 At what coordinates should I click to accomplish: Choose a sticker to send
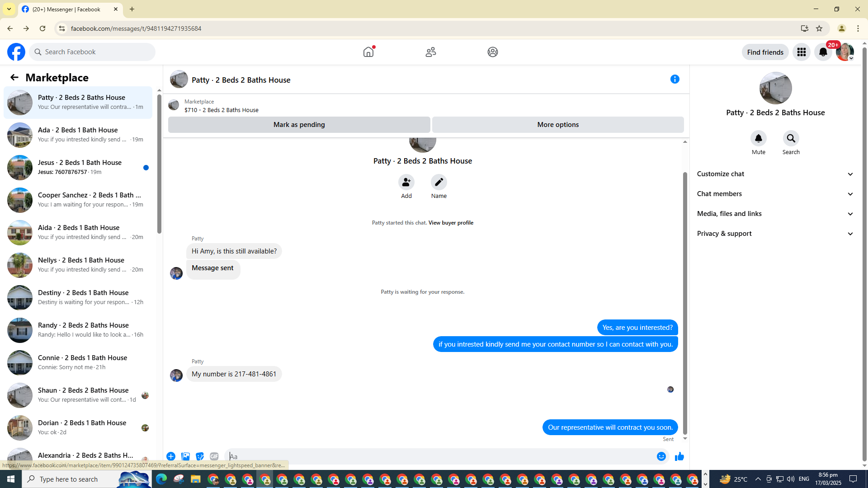[x=200, y=456]
